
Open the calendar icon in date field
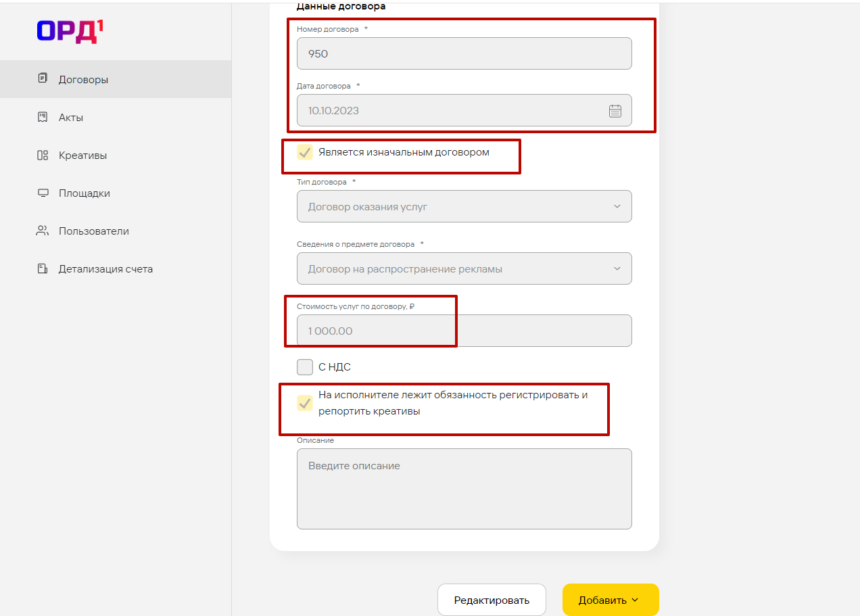[615, 111]
